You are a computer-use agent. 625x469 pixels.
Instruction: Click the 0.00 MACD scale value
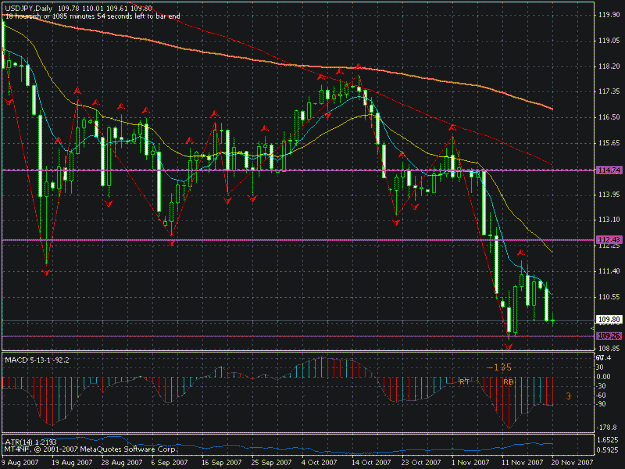click(603, 377)
